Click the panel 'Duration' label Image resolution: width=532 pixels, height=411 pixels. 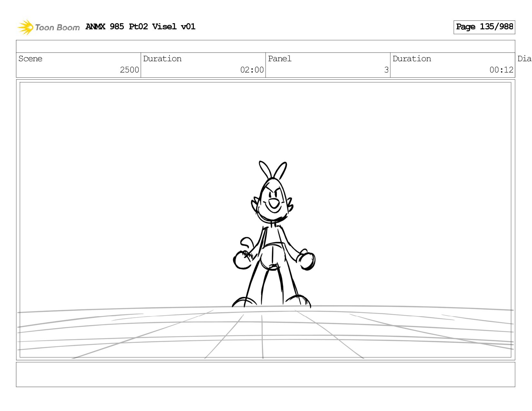412,59
